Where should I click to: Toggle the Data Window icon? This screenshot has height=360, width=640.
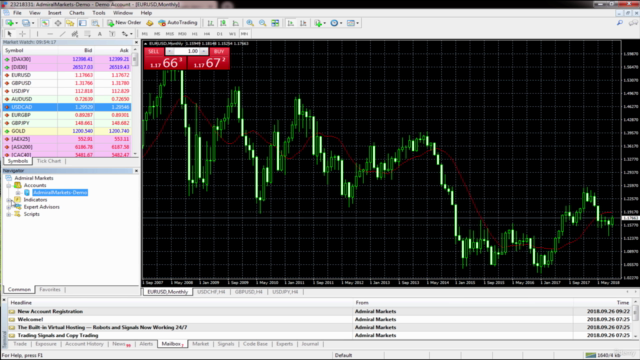point(58,23)
